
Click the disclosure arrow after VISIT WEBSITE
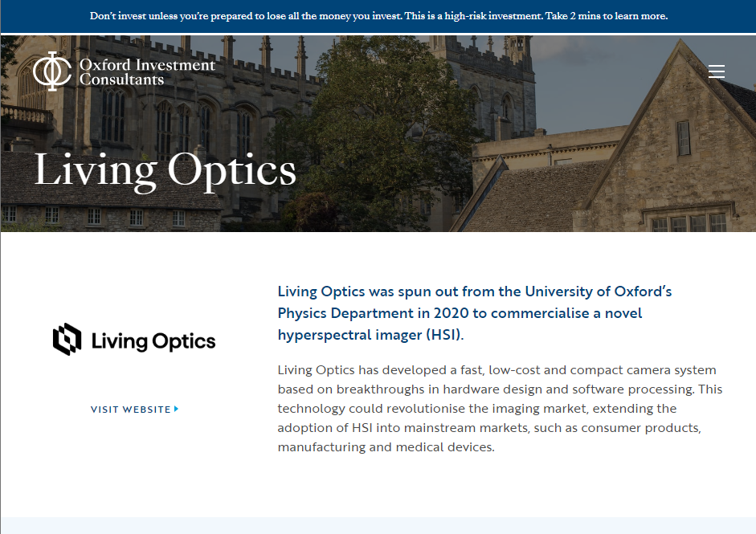(176, 409)
